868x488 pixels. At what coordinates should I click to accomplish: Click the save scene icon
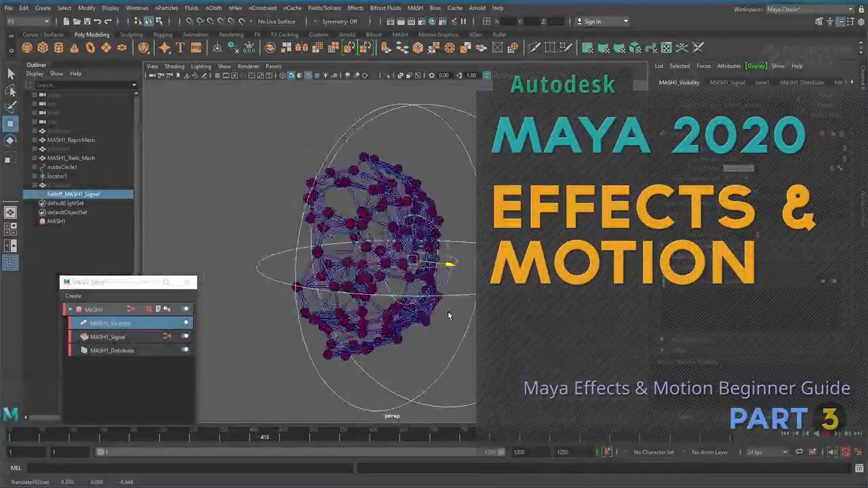(x=86, y=21)
